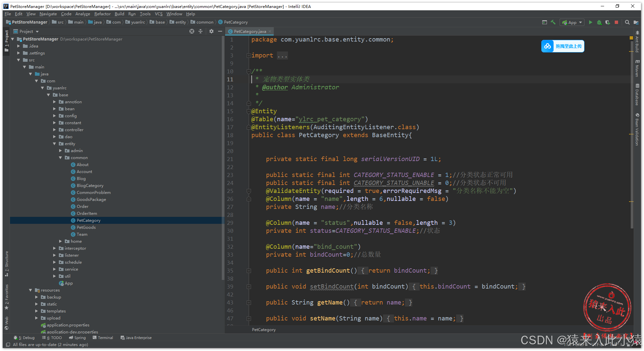Start debugging with the bug icon

tap(599, 22)
